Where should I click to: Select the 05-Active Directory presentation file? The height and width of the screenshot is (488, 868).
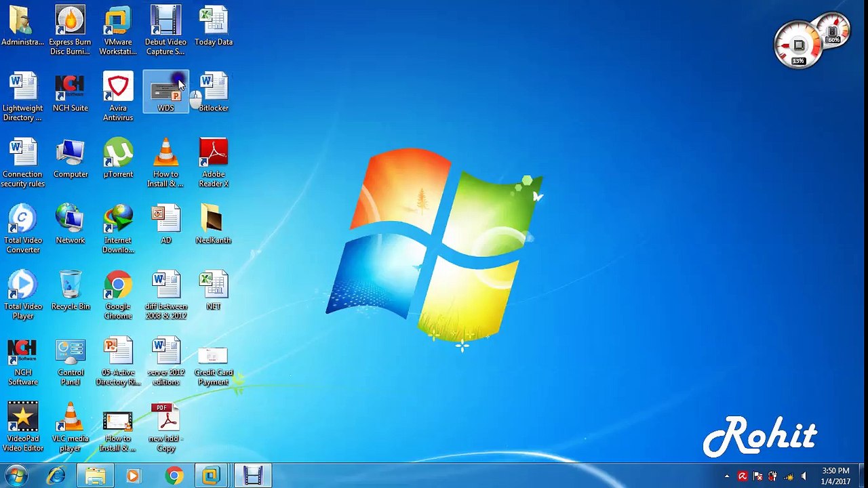click(118, 361)
